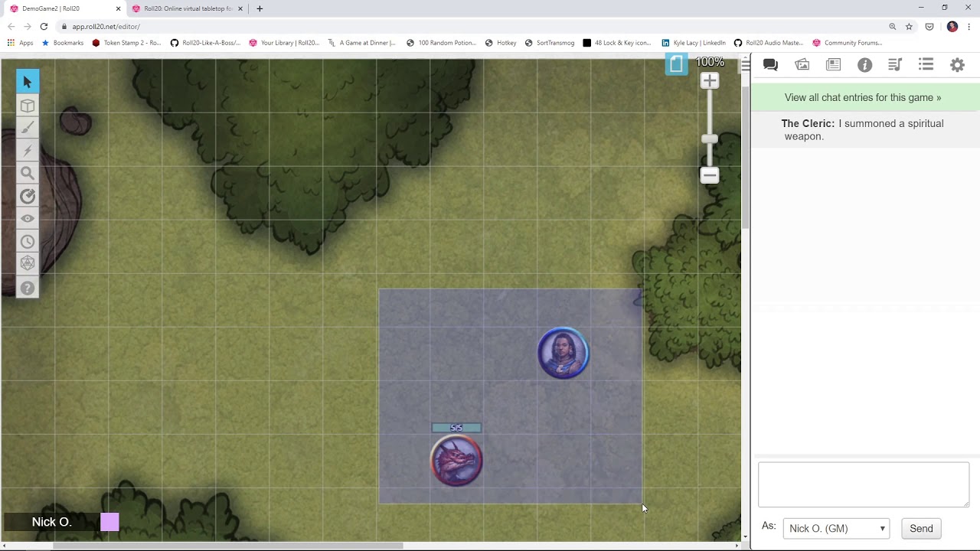The image size is (980, 551).
Task: View all chat entries for this game
Action: [863, 97]
